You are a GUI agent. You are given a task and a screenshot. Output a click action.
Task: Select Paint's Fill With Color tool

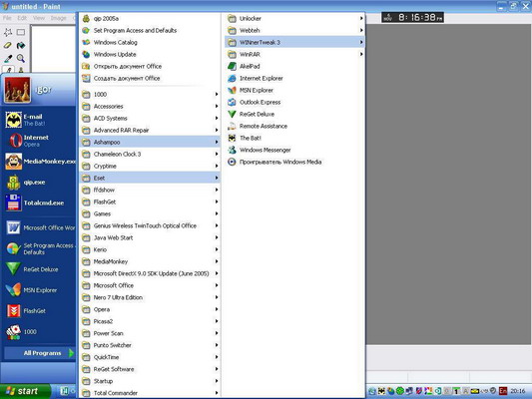(x=21, y=45)
